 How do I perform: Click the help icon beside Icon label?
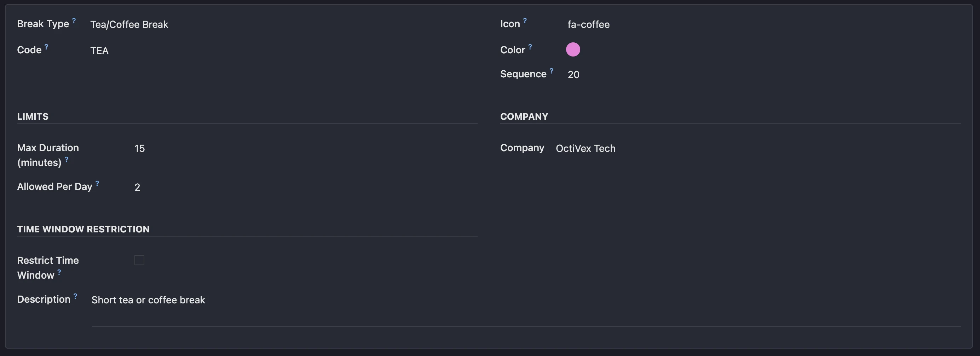tap(525, 20)
